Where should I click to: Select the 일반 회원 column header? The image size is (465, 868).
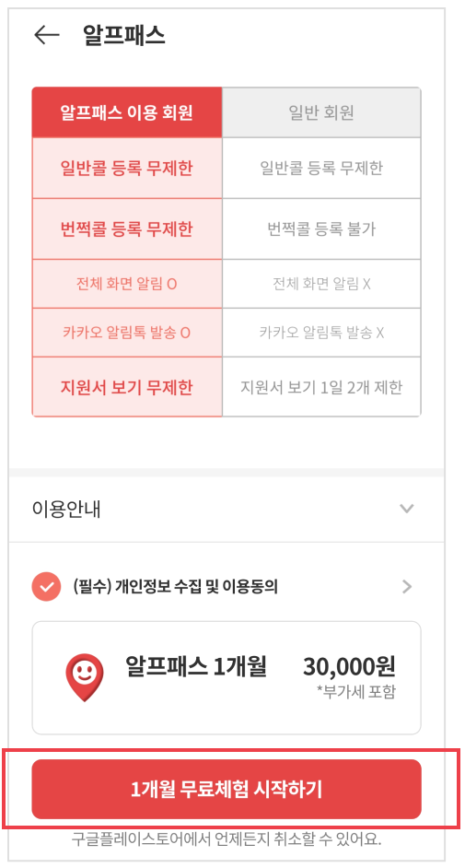(x=321, y=113)
